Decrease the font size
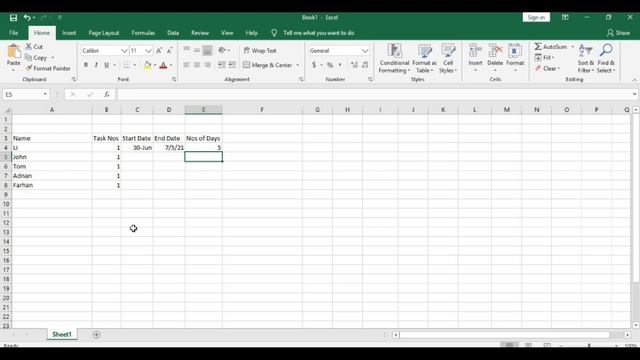640x360 pixels. click(169, 51)
